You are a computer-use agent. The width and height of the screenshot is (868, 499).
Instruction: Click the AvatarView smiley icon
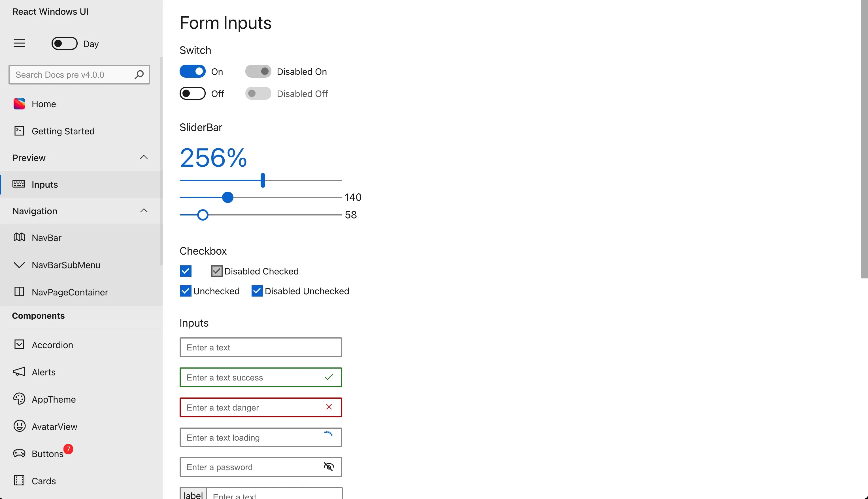pos(19,426)
